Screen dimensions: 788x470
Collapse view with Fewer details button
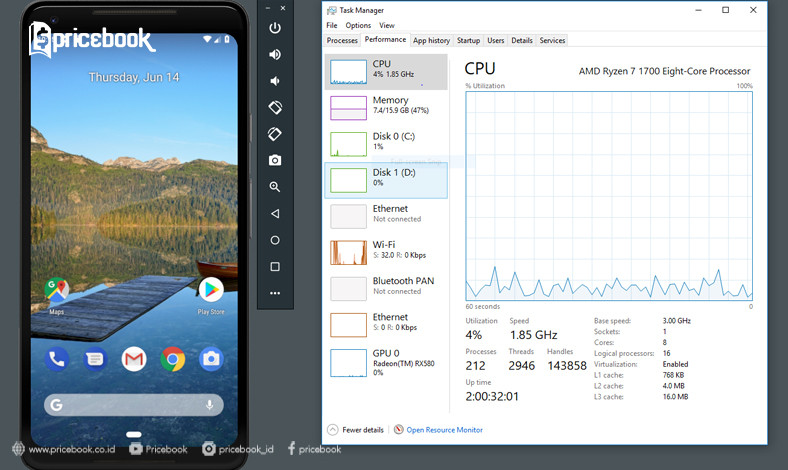coord(356,430)
